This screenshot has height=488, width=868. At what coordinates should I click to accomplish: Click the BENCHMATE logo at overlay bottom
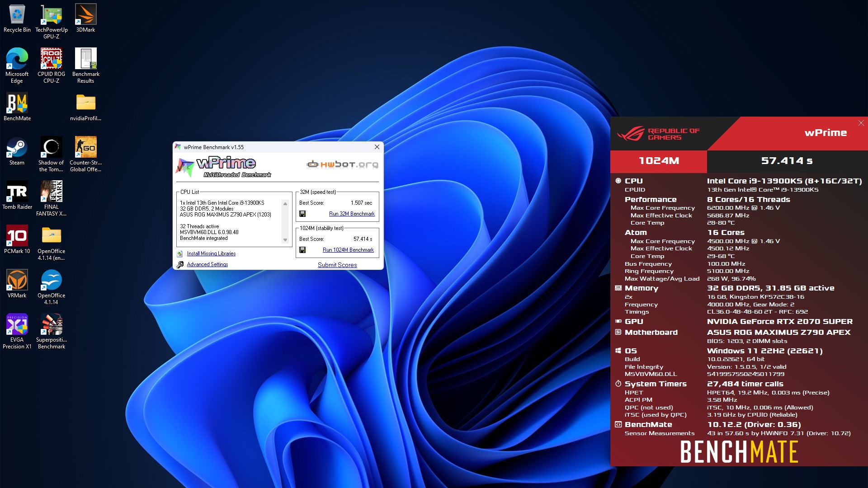coord(739,452)
